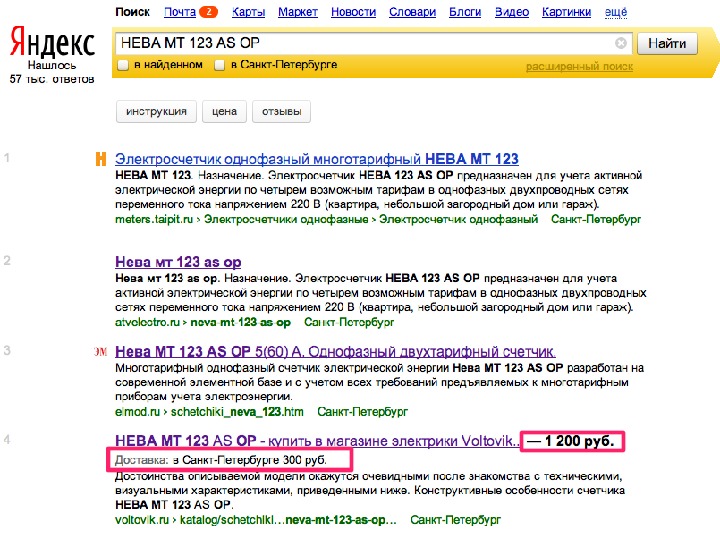This screenshot has width=720, height=540.
Task: Enable the 'в найденном' checkbox
Action: (x=123, y=65)
